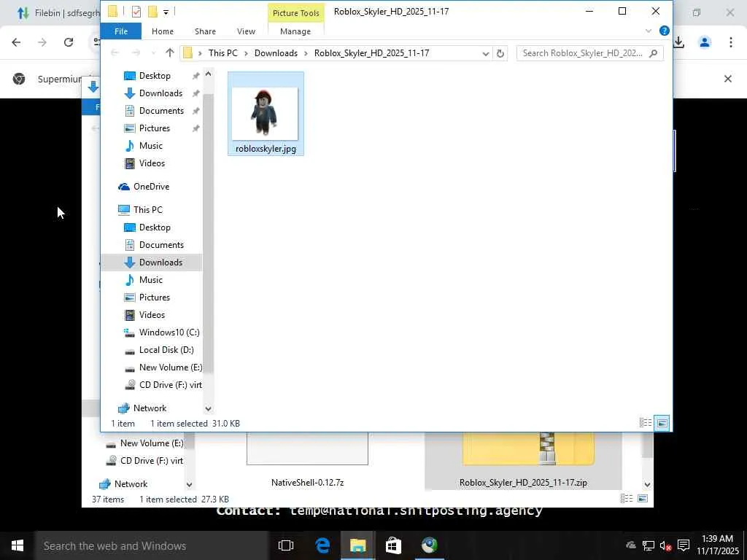Open Customize Quick Access Toolbar dropdown

tap(166, 12)
